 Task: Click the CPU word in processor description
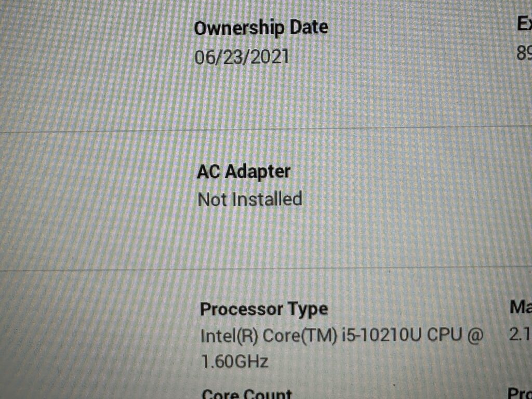click(x=444, y=336)
